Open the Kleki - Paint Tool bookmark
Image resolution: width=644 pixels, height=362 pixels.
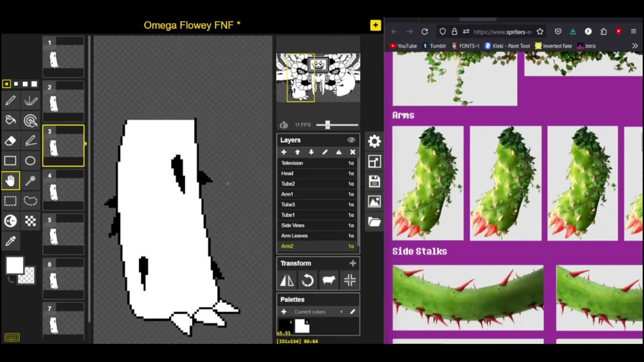click(x=507, y=46)
